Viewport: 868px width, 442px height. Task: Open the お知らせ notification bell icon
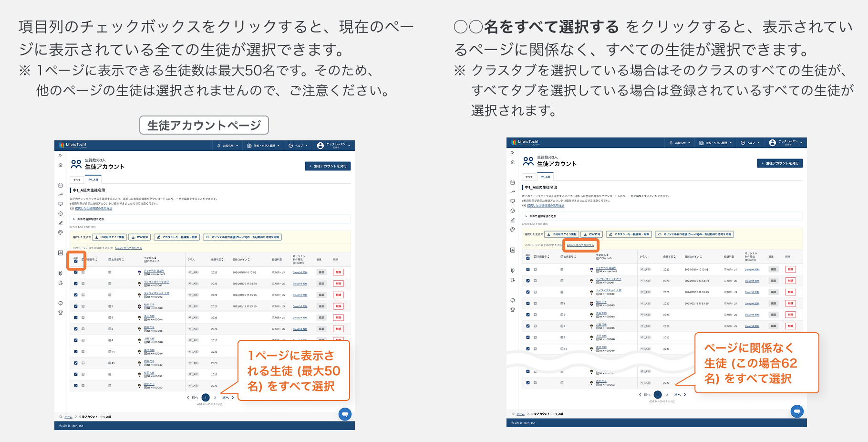[x=218, y=146]
